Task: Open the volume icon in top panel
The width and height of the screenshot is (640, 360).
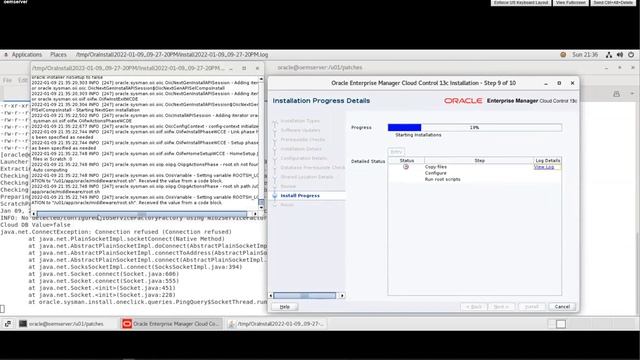Action: point(620,55)
